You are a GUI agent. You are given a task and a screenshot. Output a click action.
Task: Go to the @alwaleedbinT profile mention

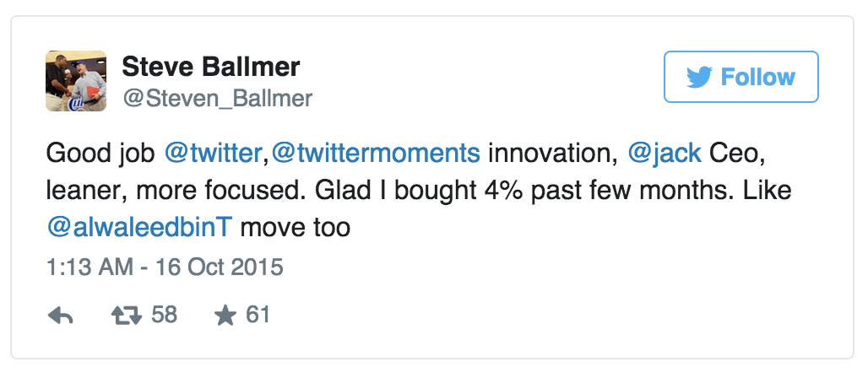click(141, 228)
